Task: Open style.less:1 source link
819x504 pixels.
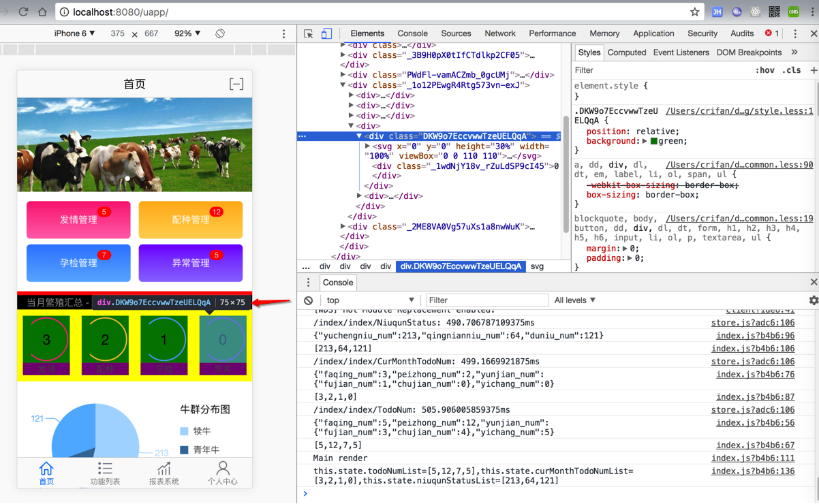Action: point(739,111)
